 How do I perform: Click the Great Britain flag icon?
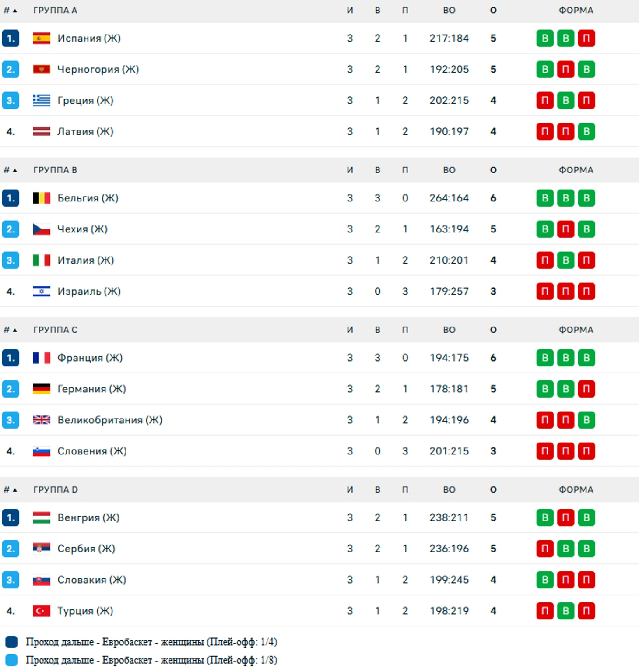click(42, 420)
